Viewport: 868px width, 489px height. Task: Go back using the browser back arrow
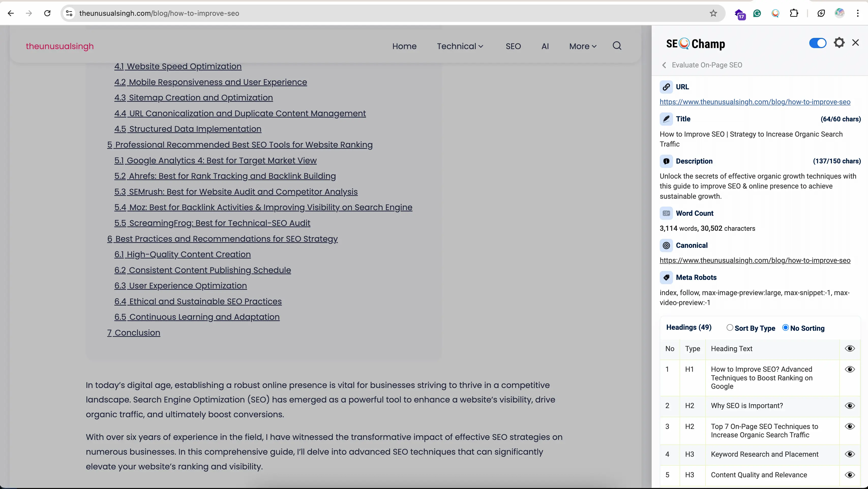click(x=11, y=13)
